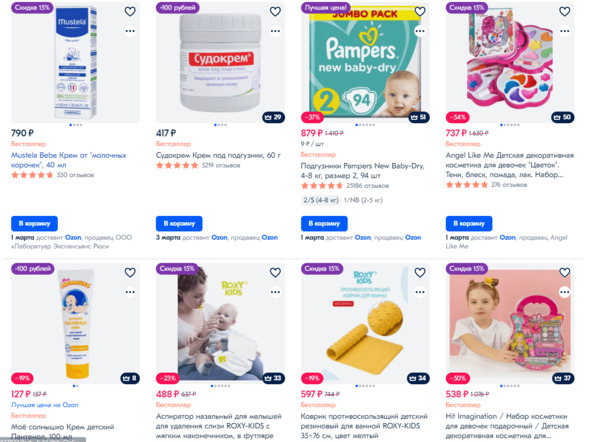Open more options on Hit Imagination cosmetics set
591x442 pixels.
[x=565, y=292]
